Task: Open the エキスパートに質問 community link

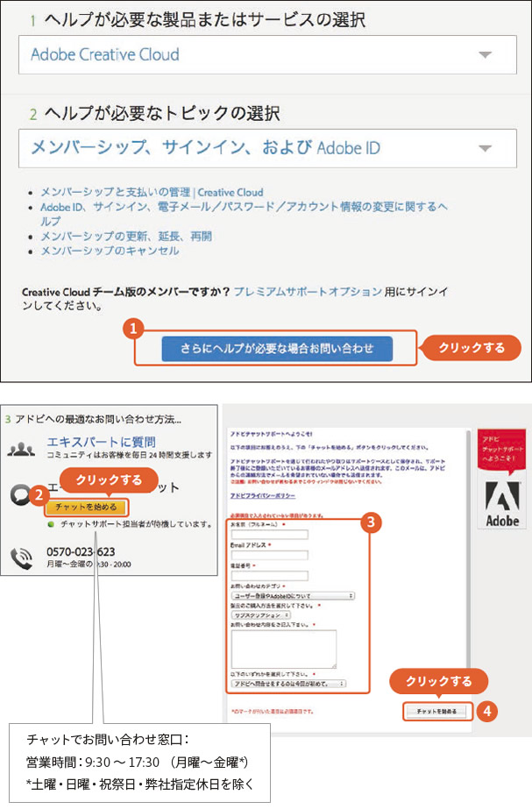Action: pos(101,442)
